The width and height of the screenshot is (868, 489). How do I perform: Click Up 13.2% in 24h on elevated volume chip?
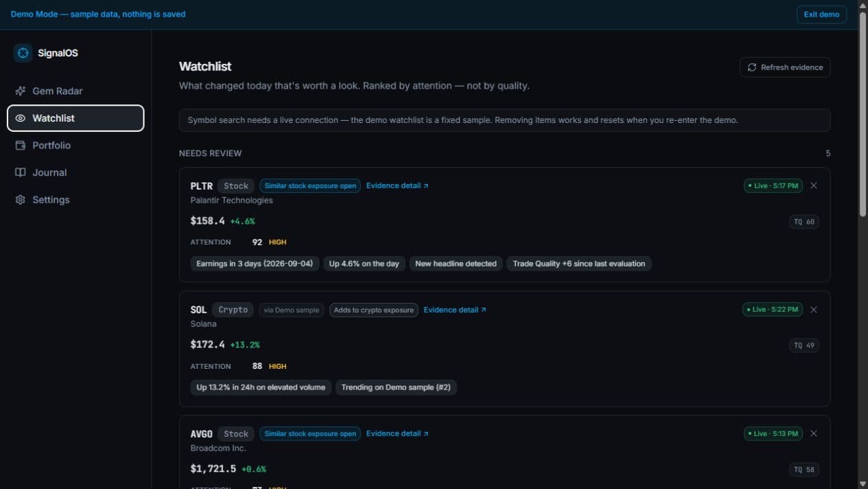click(x=261, y=387)
